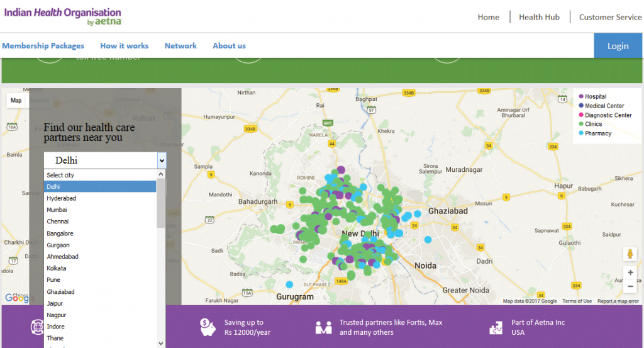Zoom out on the map
This screenshot has width=644, height=348.
click(x=630, y=286)
